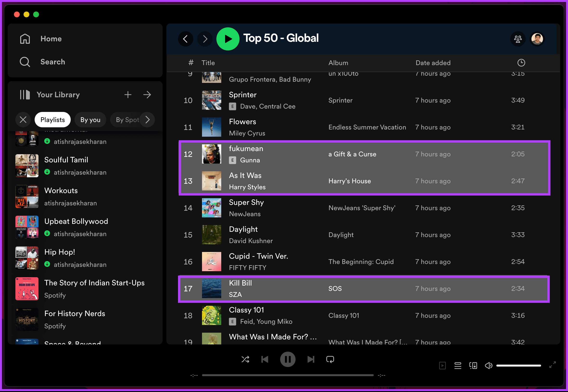Skip to the previous track
Viewport: 568px width, 392px height.
click(265, 359)
